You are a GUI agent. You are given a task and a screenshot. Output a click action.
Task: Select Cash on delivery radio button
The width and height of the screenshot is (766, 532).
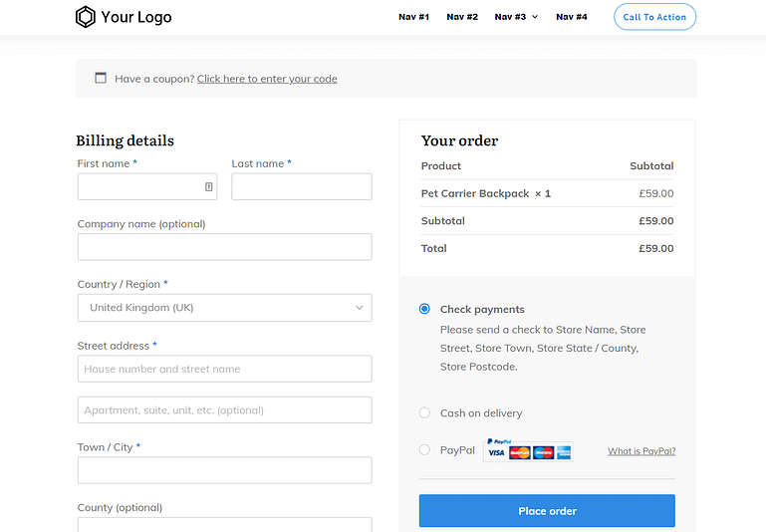coord(424,412)
